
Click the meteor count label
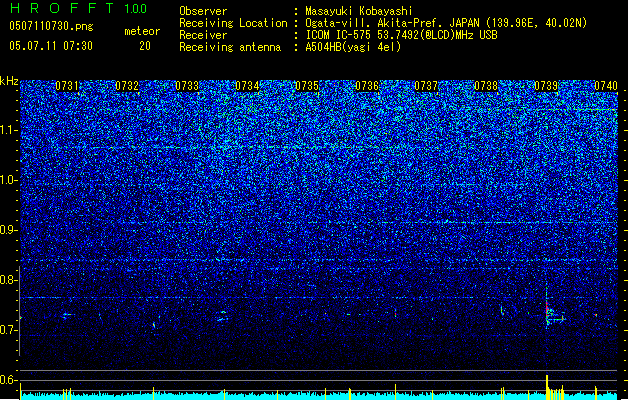pyautogui.click(x=142, y=31)
